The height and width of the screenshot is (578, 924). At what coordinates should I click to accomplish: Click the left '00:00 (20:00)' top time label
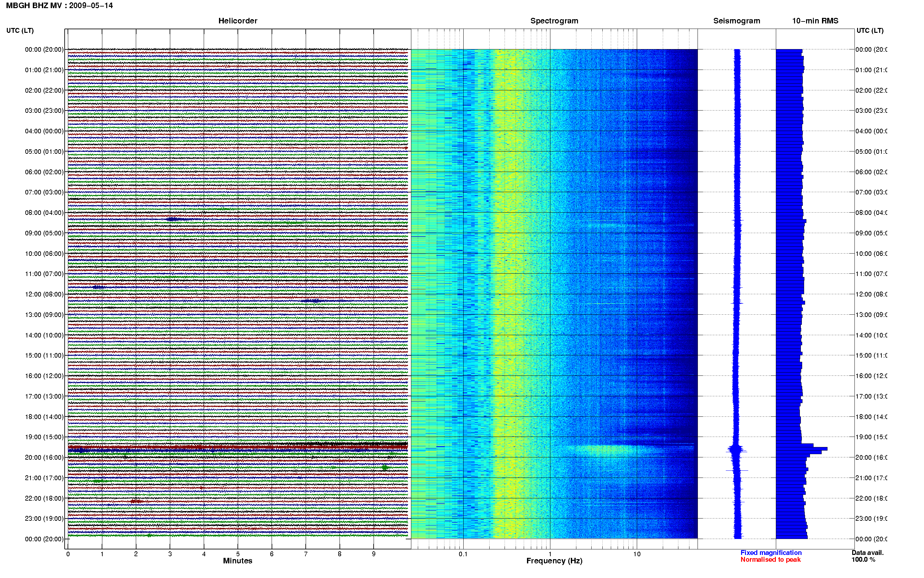(44, 49)
